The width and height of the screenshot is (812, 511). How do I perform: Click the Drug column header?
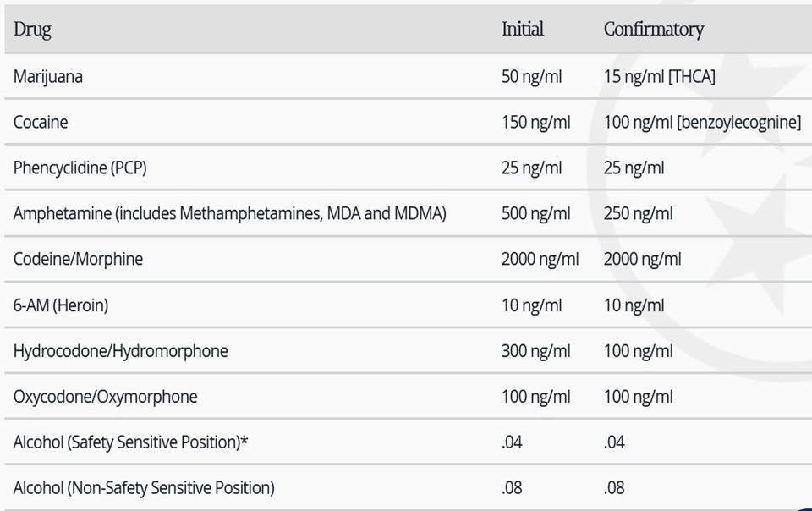point(32,30)
